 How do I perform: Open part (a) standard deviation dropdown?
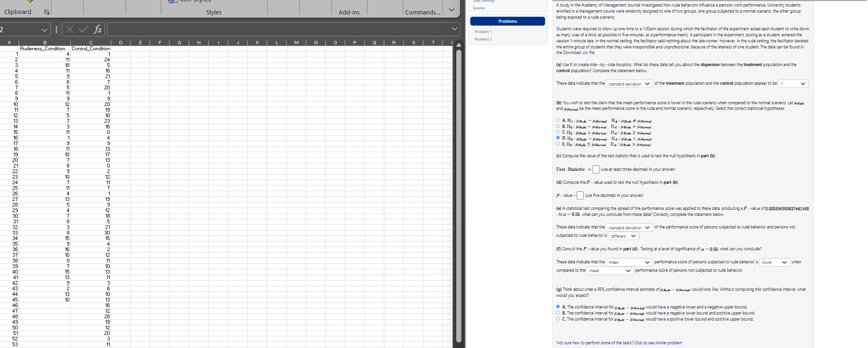point(630,84)
